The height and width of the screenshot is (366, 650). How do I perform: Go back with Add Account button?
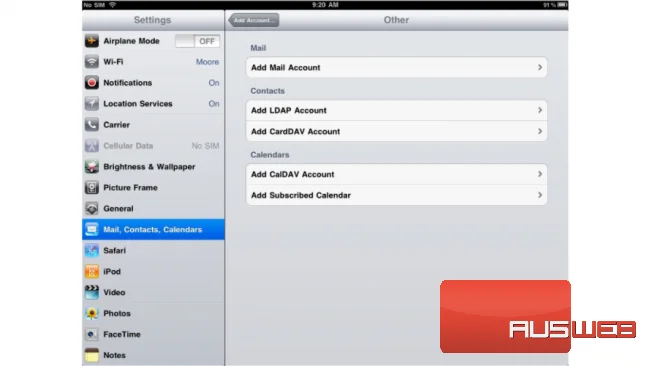tap(254, 20)
